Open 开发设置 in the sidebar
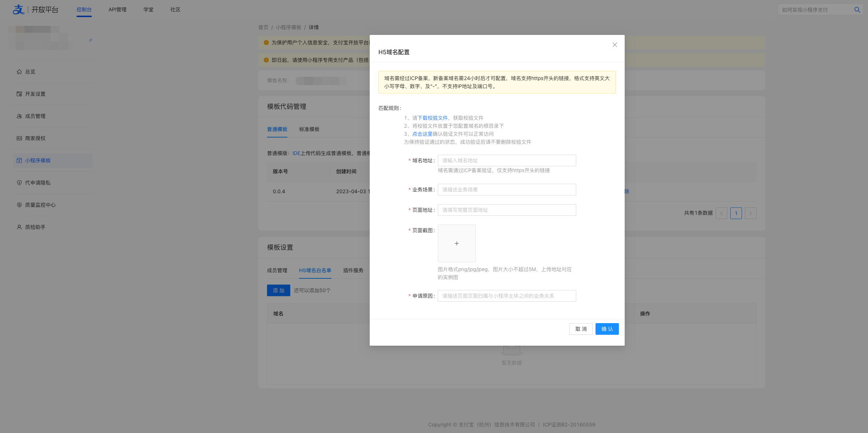Viewport: 868px width, 433px height. coord(35,94)
